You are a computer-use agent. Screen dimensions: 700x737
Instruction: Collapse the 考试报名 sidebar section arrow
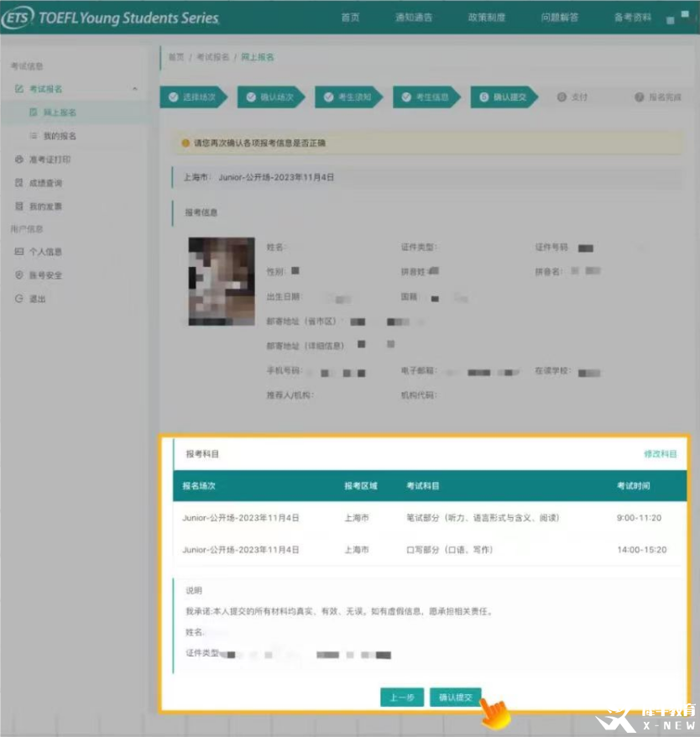pyautogui.click(x=135, y=88)
